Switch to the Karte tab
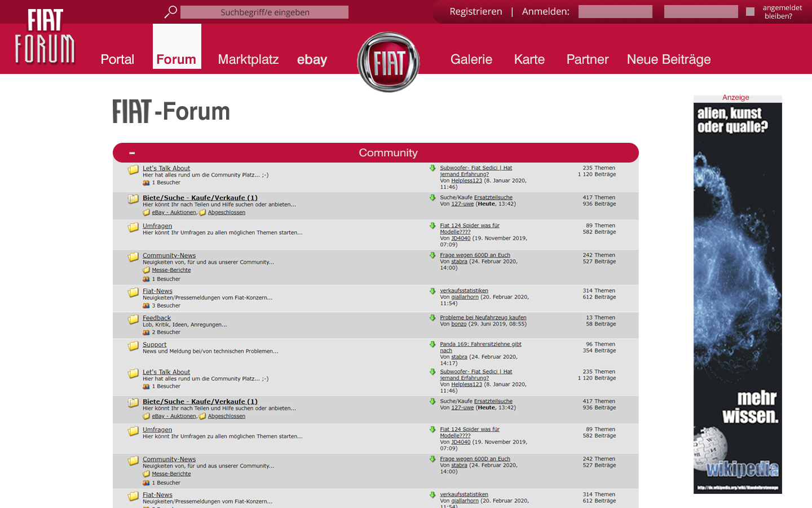The height and width of the screenshot is (508, 812). [529, 59]
